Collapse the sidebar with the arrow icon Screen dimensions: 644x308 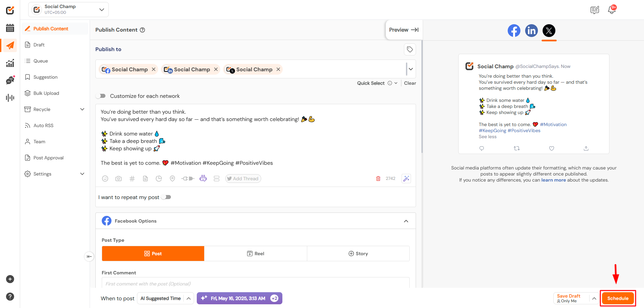point(89,257)
